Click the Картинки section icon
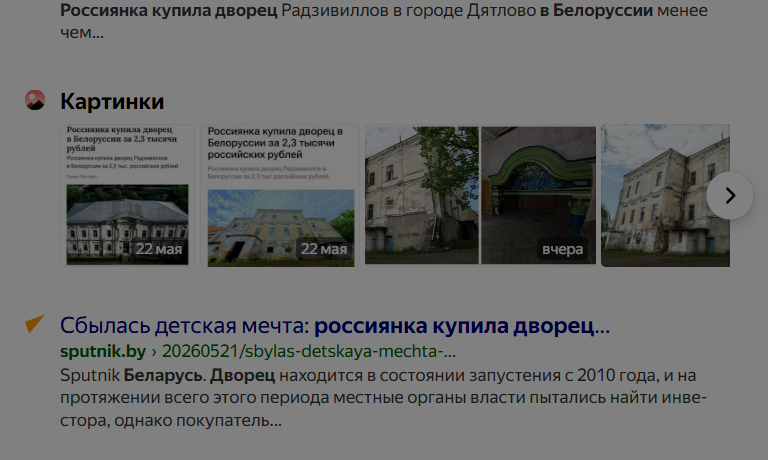This screenshot has width=768, height=460. [35, 100]
